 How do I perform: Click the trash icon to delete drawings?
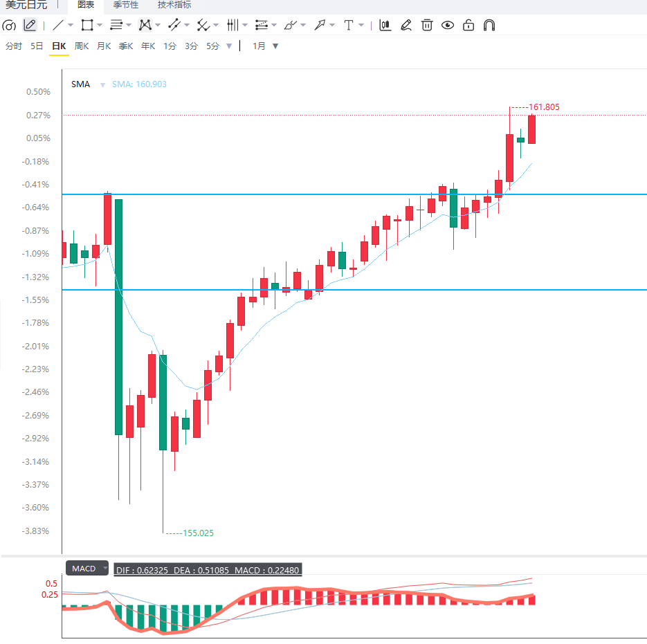[x=427, y=25]
